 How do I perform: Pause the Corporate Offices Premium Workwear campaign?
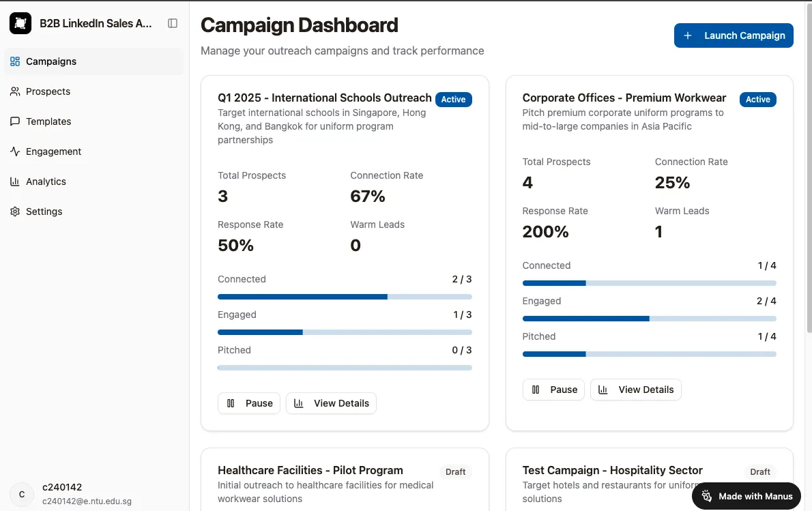tap(553, 390)
